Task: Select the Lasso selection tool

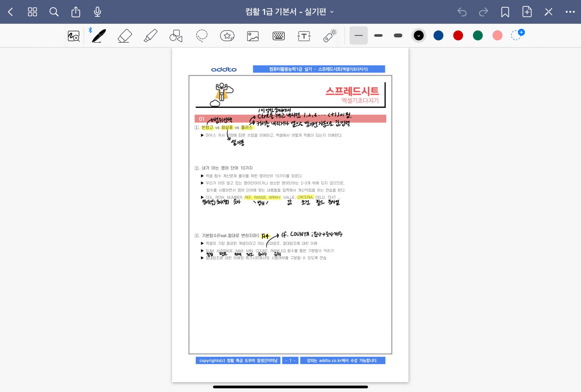Action: click(x=202, y=36)
